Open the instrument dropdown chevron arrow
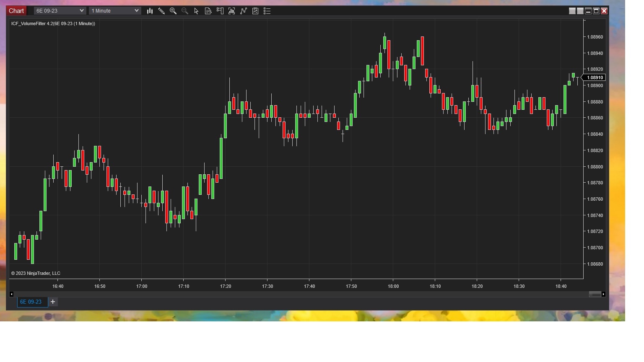Image resolution: width=644 pixels, height=362 pixels. pyautogui.click(x=82, y=10)
